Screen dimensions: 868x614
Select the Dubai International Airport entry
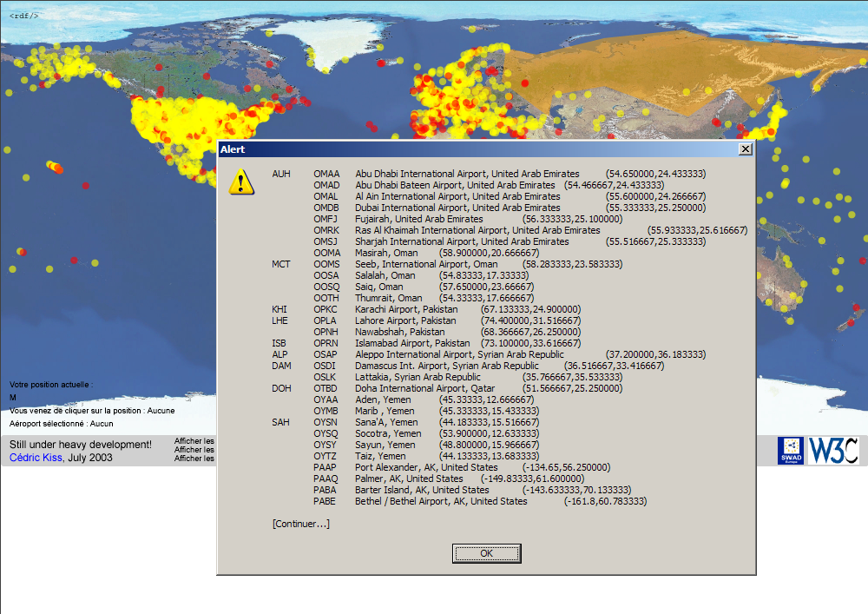(x=457, y=208)
